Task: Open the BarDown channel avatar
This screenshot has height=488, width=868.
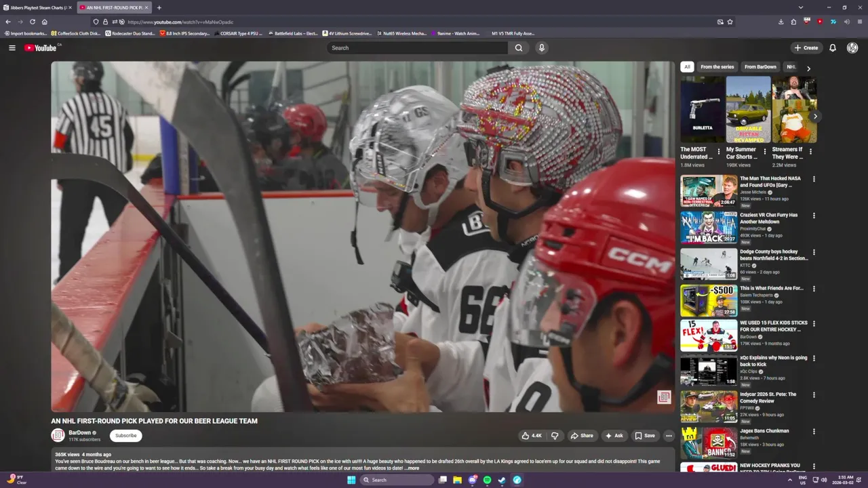Action: 58,435
